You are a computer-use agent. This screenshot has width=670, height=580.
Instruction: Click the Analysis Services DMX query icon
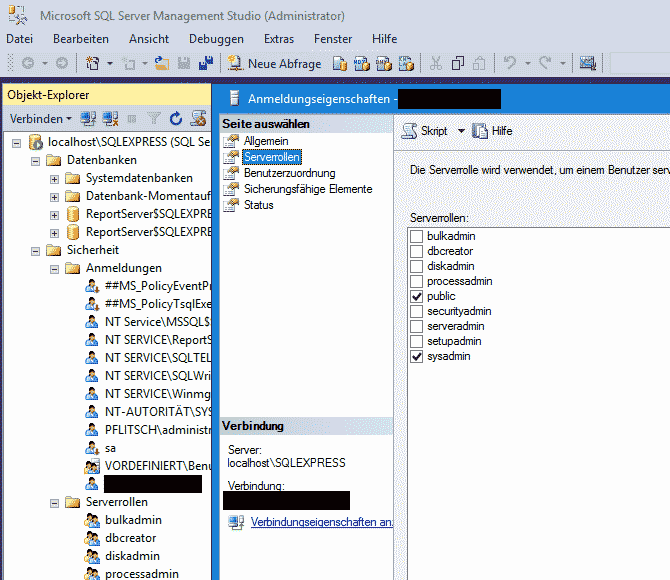tap(384, 64)
